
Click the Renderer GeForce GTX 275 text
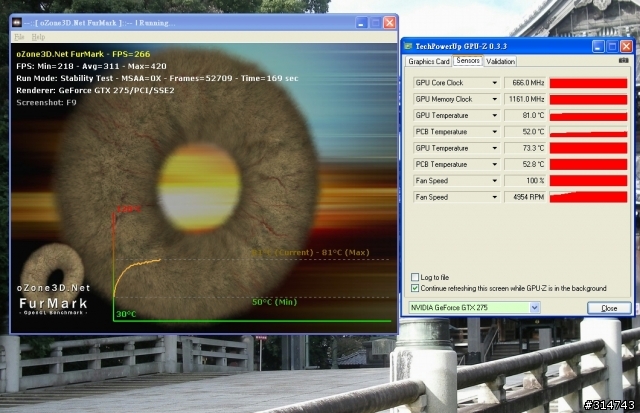(95, 90)
